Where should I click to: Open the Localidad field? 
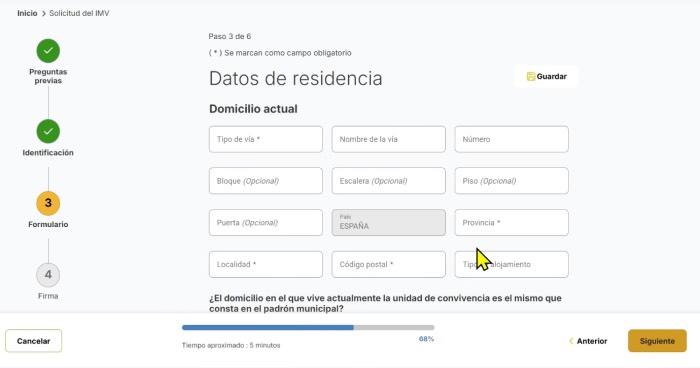266,264
